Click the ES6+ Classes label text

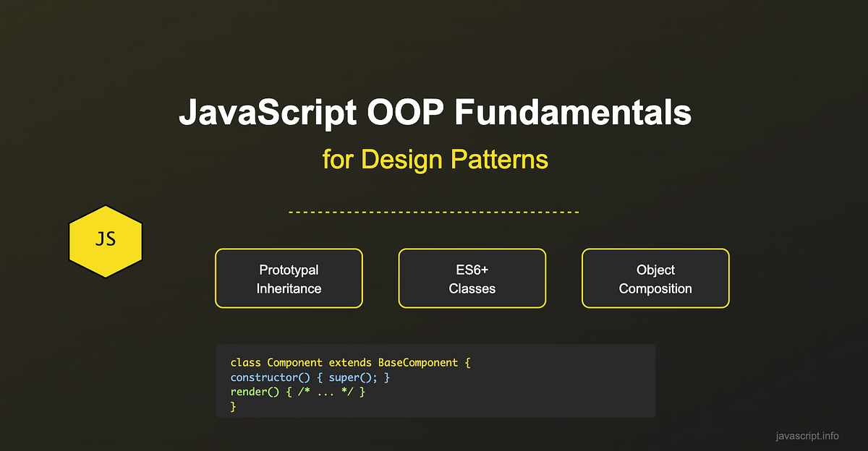472,278
